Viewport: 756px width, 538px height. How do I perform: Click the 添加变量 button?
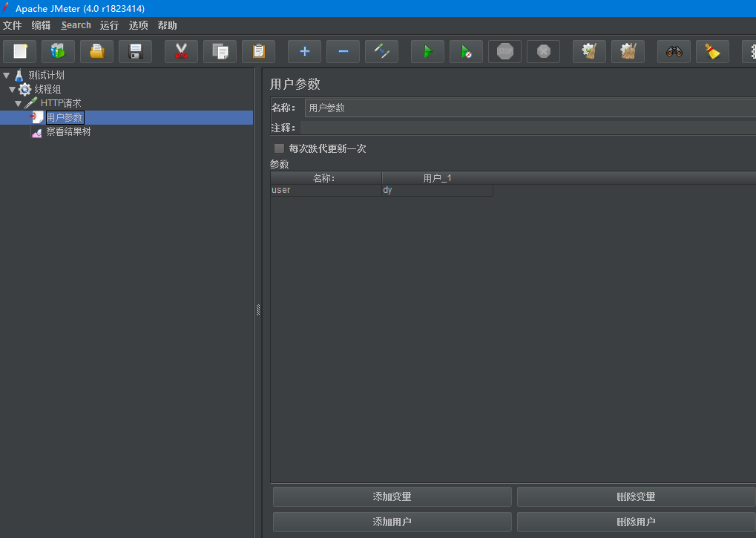[x=392, y=496]
